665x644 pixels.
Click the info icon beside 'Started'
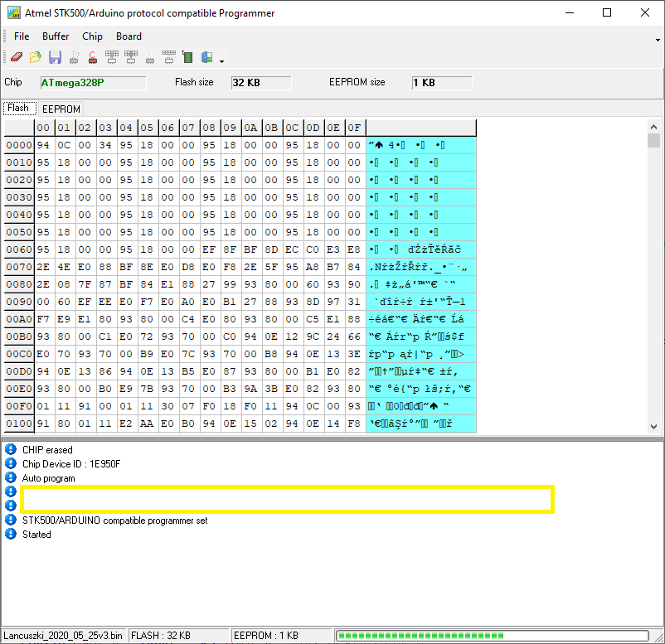[x=11, y=535]
